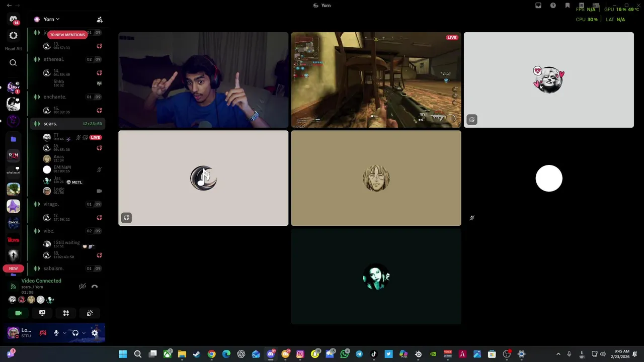Open Yorn server dropdown menu
The width and height of the screenshot is (644, 362).
tap(51, 20)
